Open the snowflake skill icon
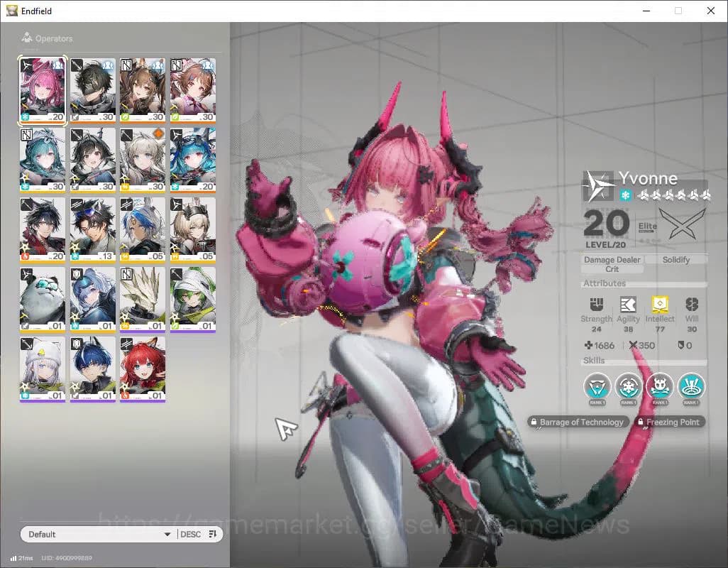This screenshot has width=728, height=568. tap(628, 386)
